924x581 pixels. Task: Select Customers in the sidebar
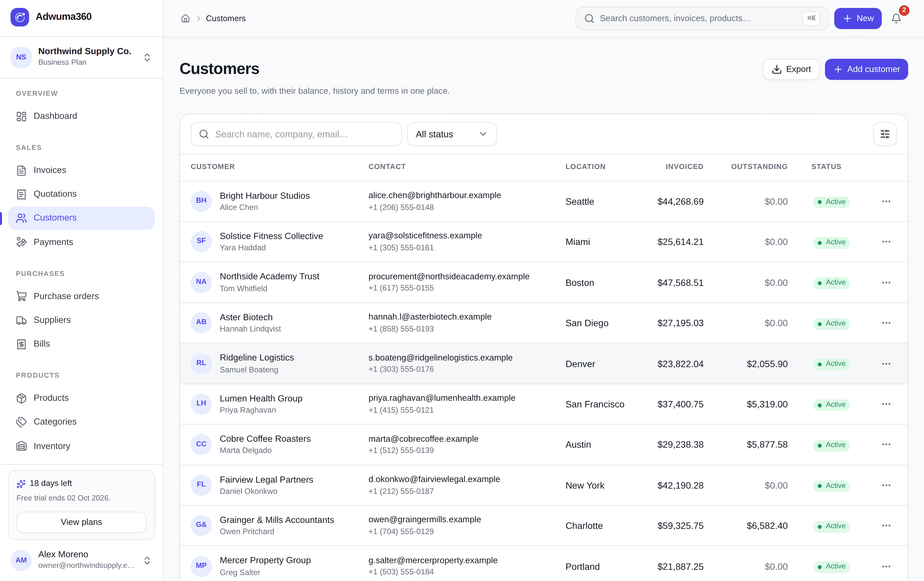coord(82,218)
